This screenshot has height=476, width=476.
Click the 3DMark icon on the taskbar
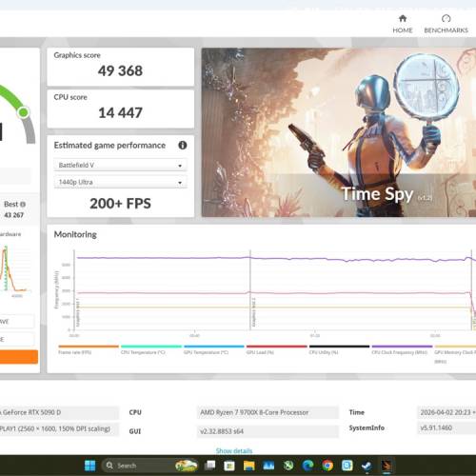click(387, 466)
